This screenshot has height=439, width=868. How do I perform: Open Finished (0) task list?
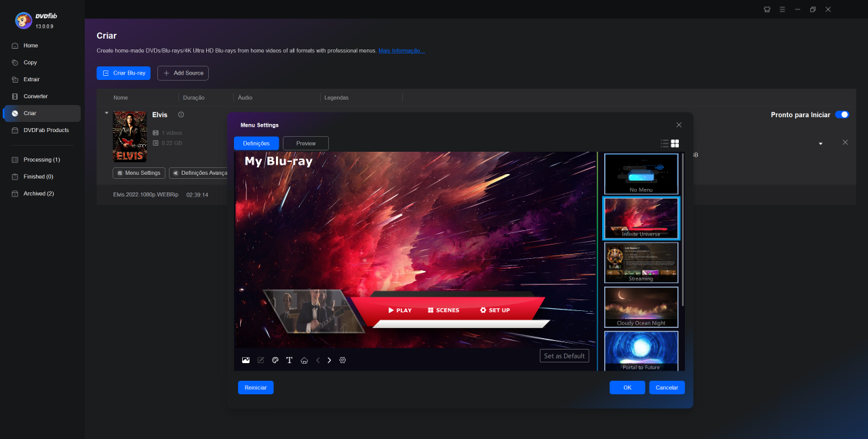tap(42, 177)
